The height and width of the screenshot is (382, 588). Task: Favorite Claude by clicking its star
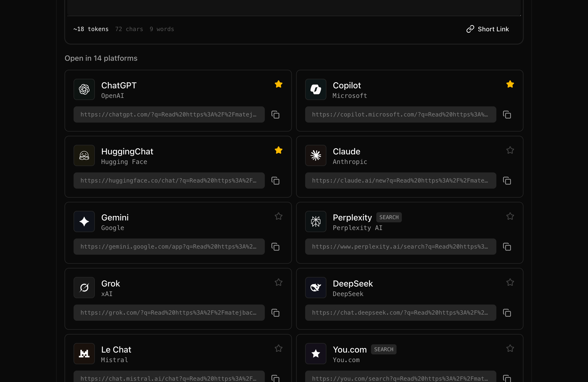click(510, 150)
